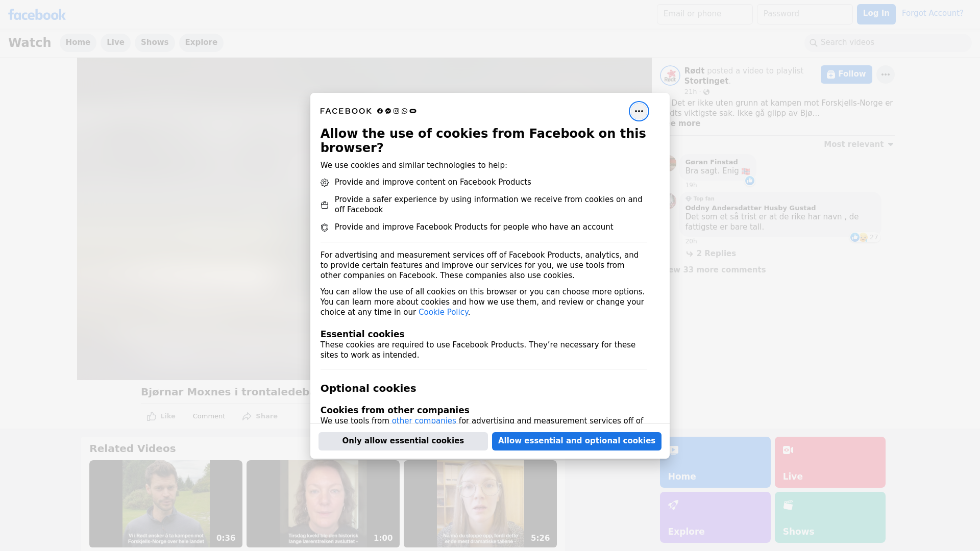Click the 19h timestamp on Gøran's comment
Image resolution: width=980 pixels, height=551 pixels.
[x=691, y=185]
